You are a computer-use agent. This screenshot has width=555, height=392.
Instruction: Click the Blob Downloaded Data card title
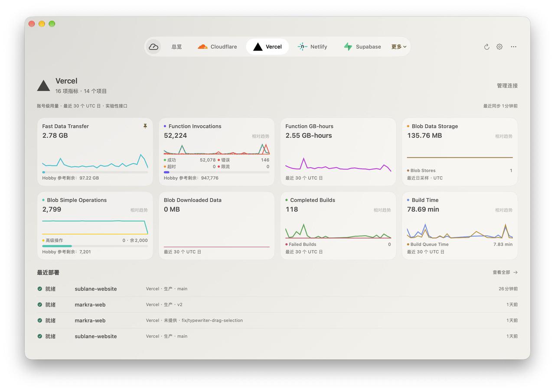(193, 200)
